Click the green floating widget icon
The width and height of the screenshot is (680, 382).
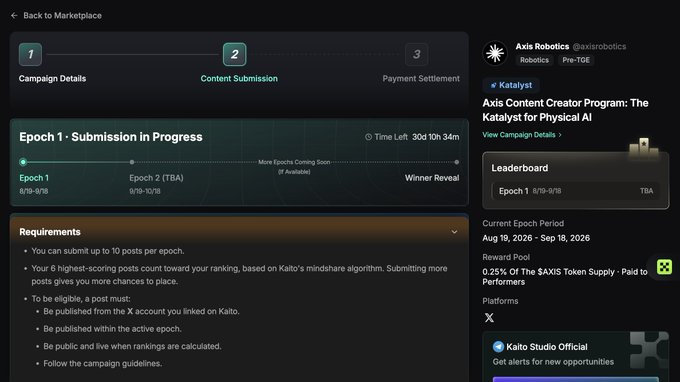[x=664, y=267]
